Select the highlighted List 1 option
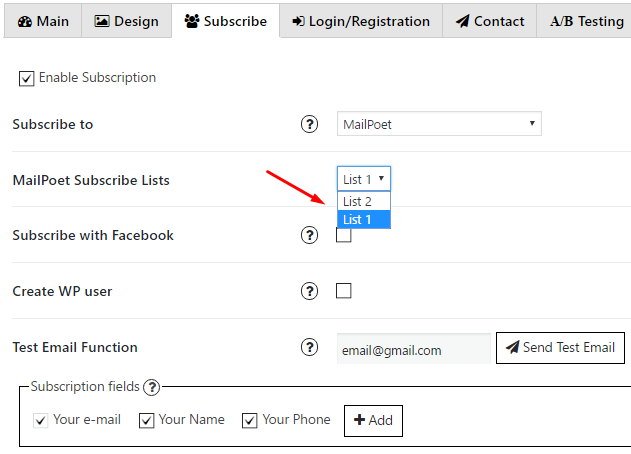Image resolution: width=631 pixels, height=454 pixels. 363,219
